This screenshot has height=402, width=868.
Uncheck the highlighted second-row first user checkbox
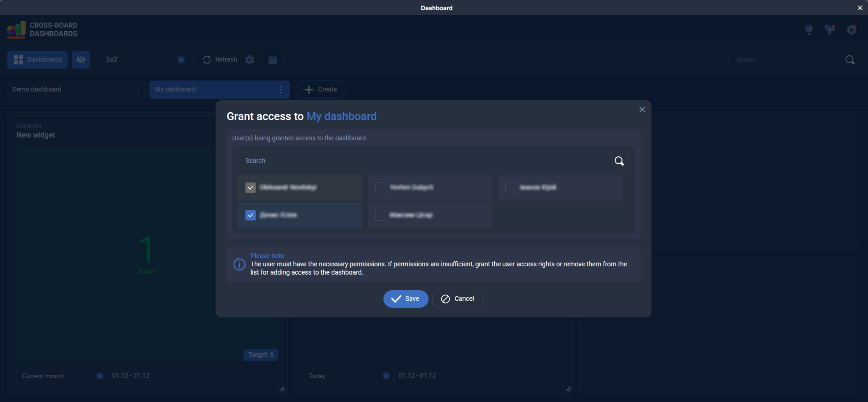tap(251, 215)
